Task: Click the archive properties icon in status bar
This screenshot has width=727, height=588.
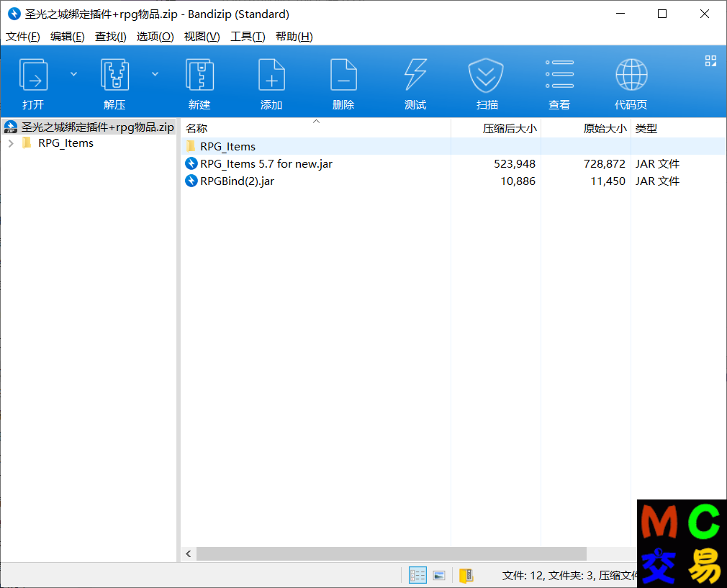Action: 466,576
